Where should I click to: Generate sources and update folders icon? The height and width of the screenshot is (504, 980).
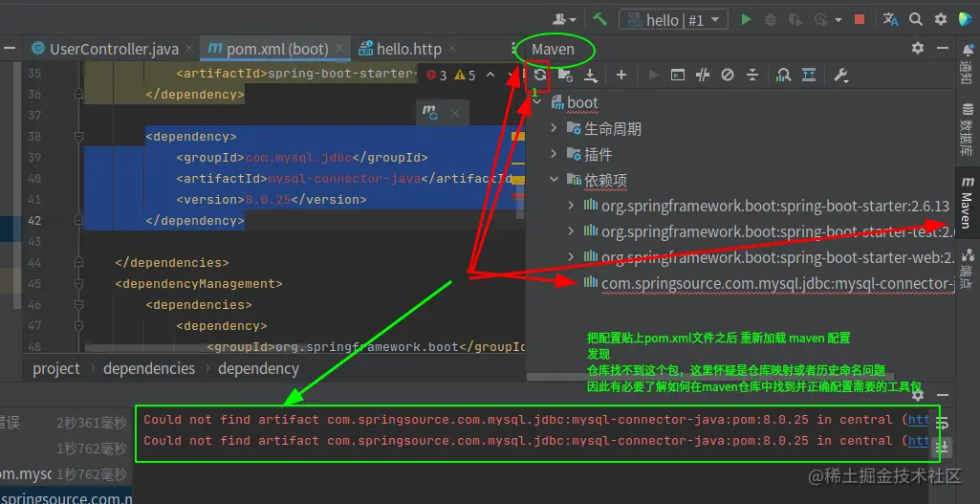[x=565, y=75]
